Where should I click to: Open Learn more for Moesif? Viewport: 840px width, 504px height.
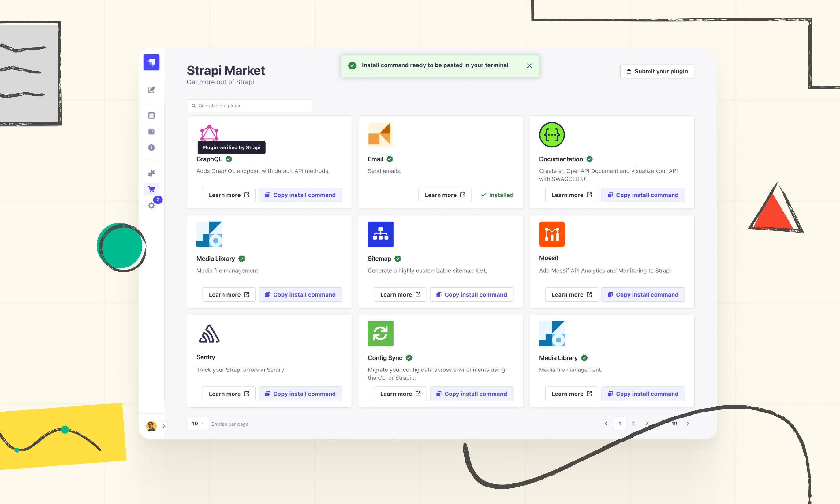571,294
